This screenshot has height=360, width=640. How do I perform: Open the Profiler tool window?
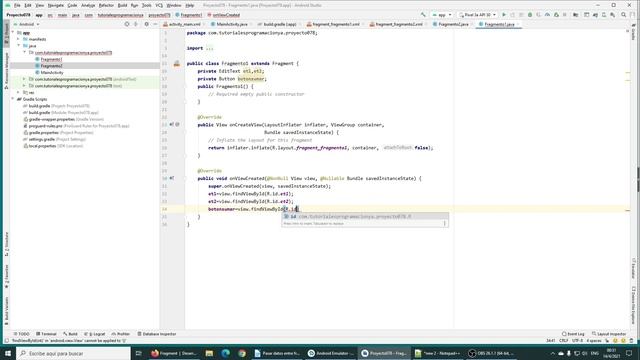pos(121,334)
